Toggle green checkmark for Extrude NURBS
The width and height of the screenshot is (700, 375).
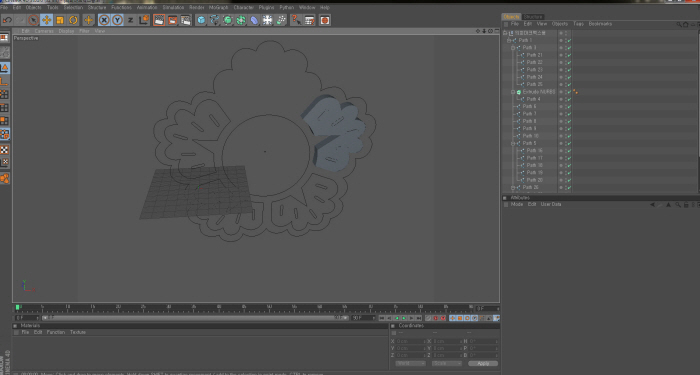[x=569, y=92]
